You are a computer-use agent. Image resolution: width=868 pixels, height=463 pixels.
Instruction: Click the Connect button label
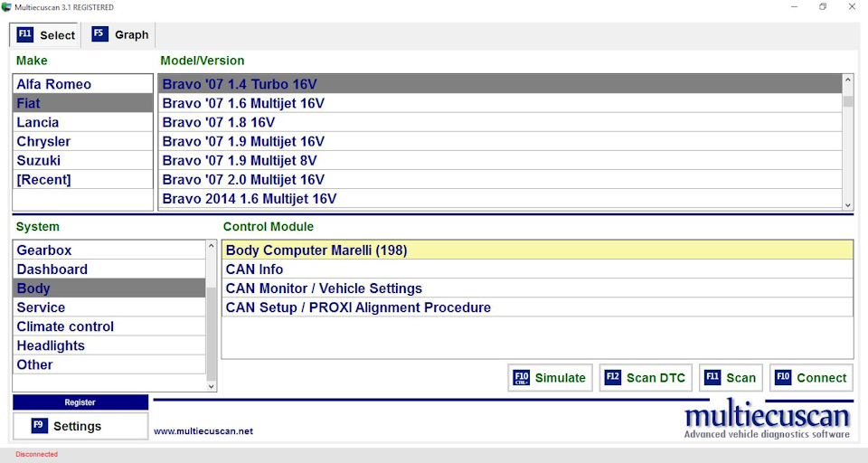tap(822, 378)
